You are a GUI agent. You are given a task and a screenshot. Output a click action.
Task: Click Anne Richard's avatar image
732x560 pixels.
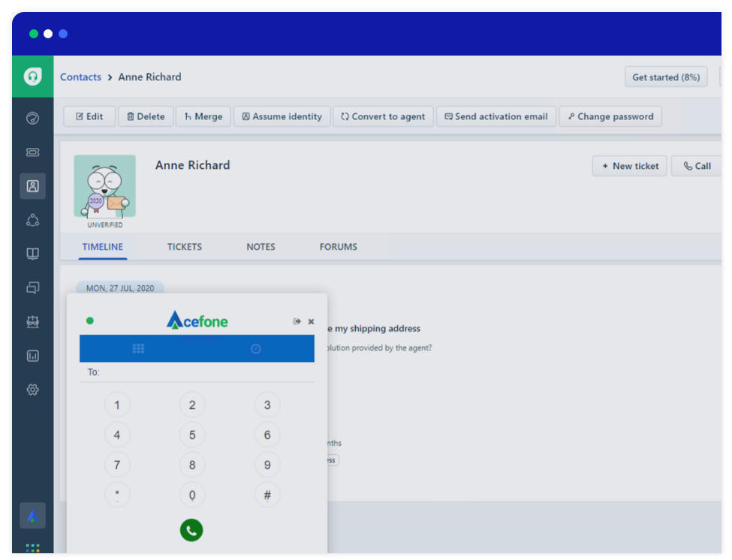click(105, 186)
